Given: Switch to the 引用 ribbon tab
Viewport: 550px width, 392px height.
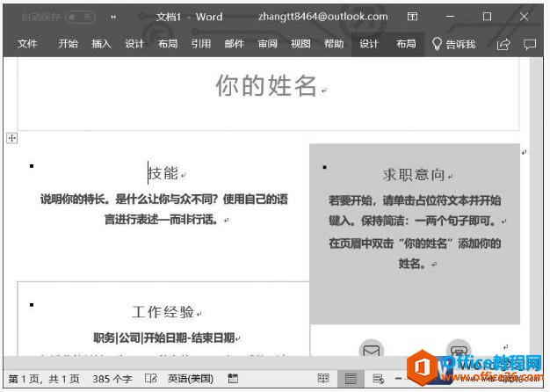Looking at the screenshot, I should pyautogui.click(x=201, y=44).
